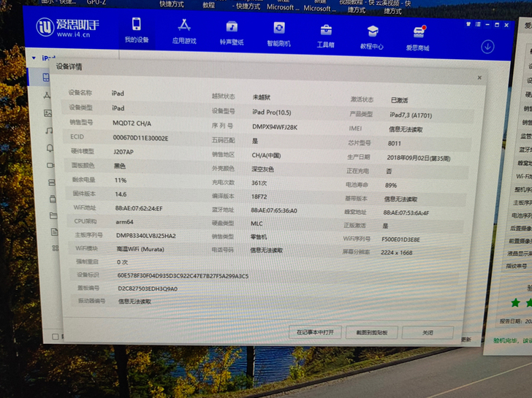Click firmware version value 14.6
This screenshot has width=532, height=398.
tap(121, 194)
